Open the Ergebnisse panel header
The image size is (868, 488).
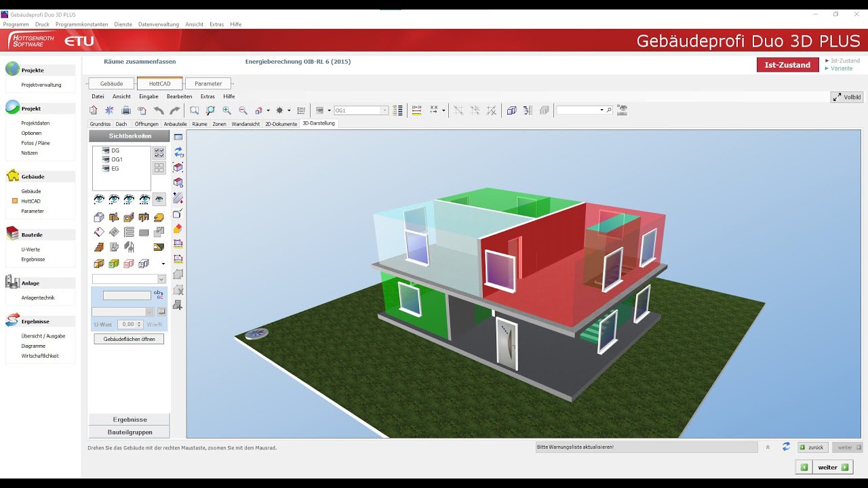(x=130, y=420)
